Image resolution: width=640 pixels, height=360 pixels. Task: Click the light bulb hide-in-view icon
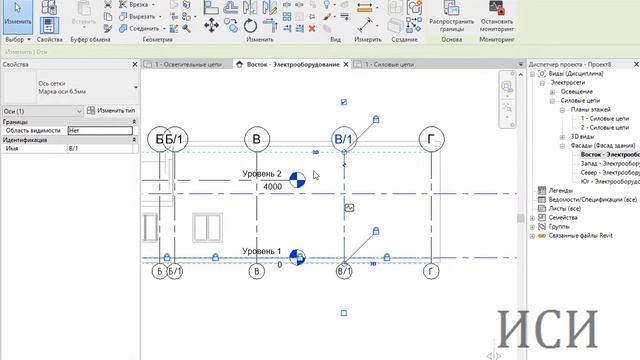[x=327, y=5]
